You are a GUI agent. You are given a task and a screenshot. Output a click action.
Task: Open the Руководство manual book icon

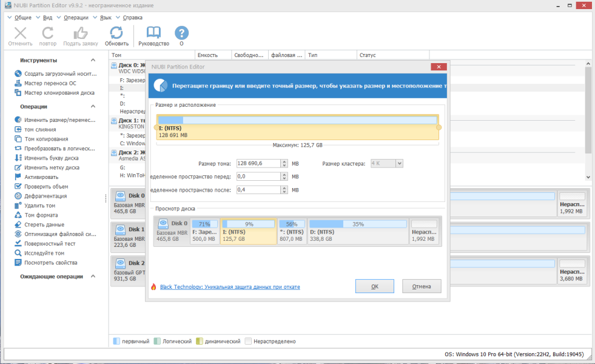[153, 36]
